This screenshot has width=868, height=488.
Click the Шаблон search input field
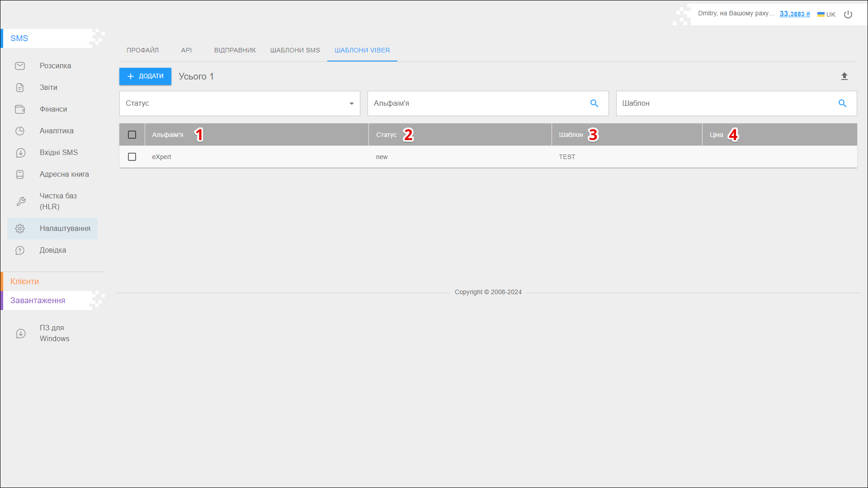723,103
